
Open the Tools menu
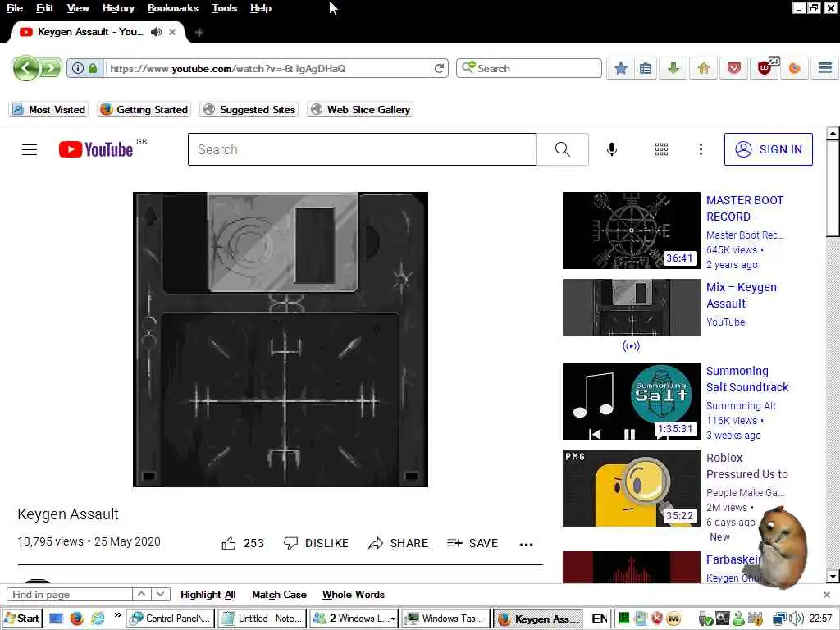[224, 8]
